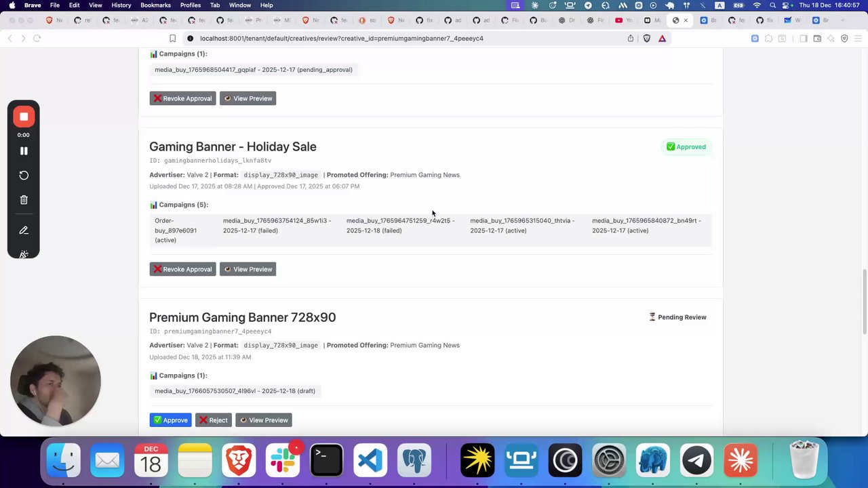Open the Help menu
The image size is (868, 488).
[267, 5]
